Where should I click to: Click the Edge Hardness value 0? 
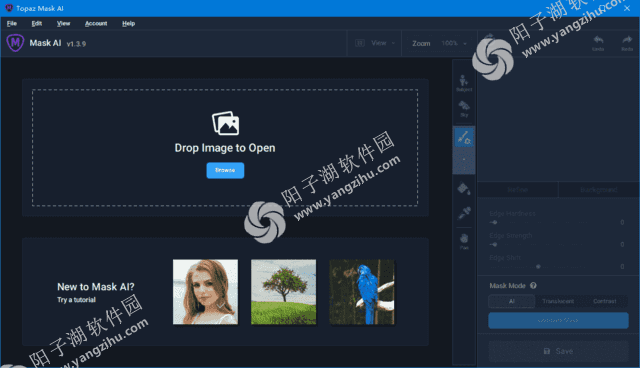622,222
